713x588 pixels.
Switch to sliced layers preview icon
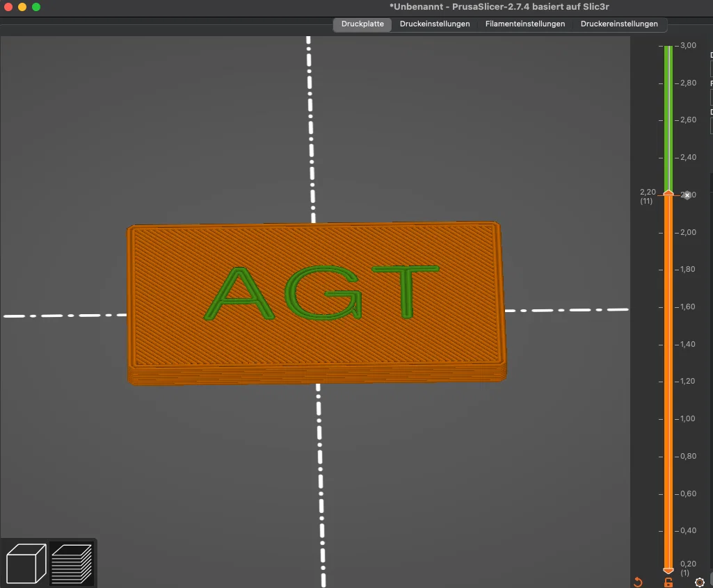pos(72,564)
